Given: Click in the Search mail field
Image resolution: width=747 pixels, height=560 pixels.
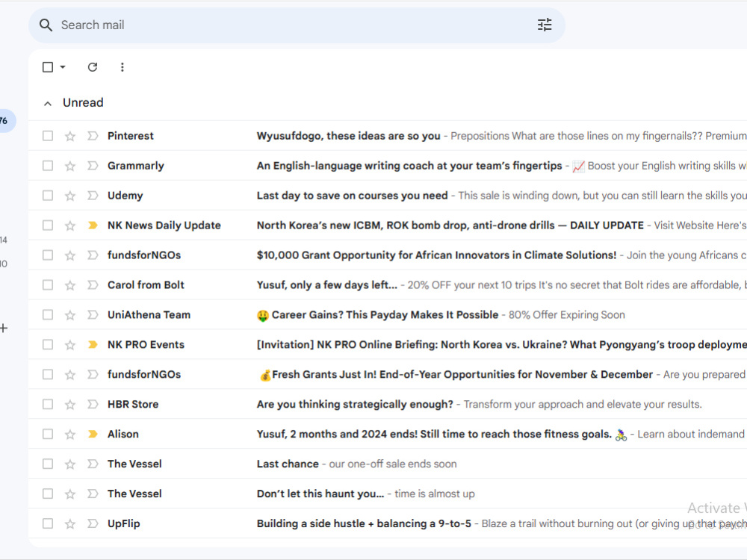Looking at the screenshot, I should pos(295,25).
